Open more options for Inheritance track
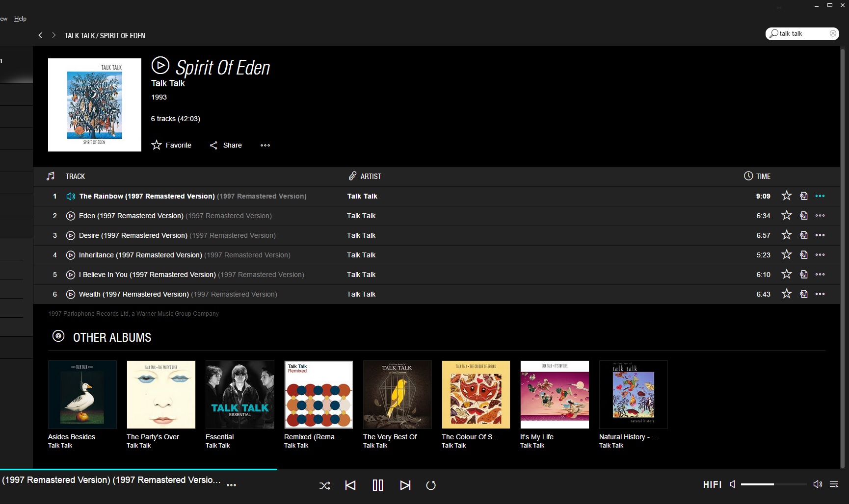Image resolution: width=849 pixels, height=504 pixels. pyautogui.click(x=820, y=255)
